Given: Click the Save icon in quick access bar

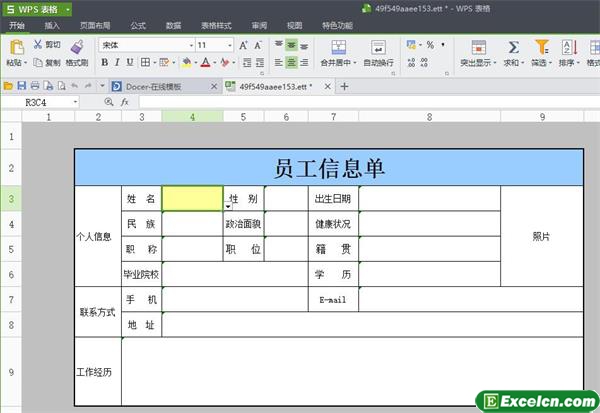Looking at the screenshot, I should coord(22,87).
